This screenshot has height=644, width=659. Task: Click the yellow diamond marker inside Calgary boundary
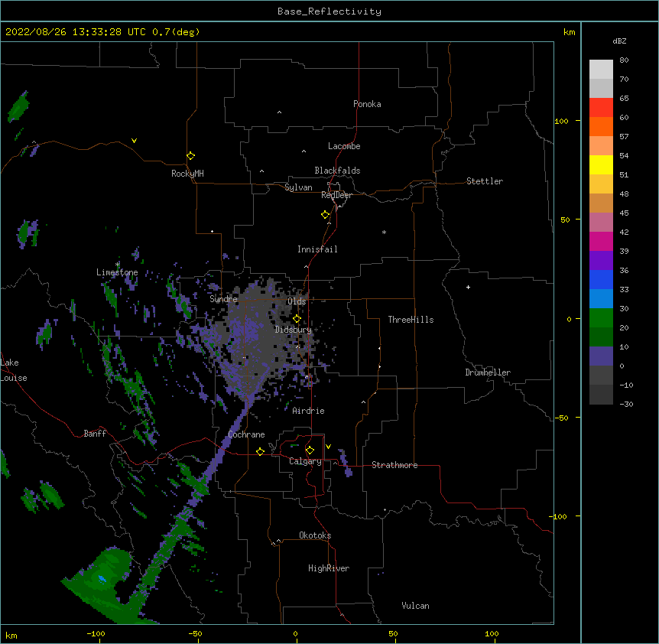(x=310, y=450)
